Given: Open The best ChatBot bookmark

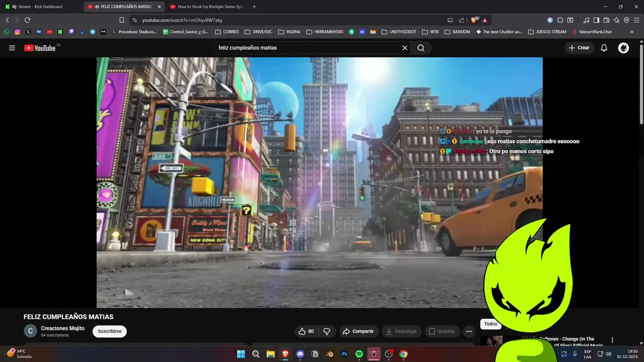Looking at the screenshot, I should pos(499,32).
